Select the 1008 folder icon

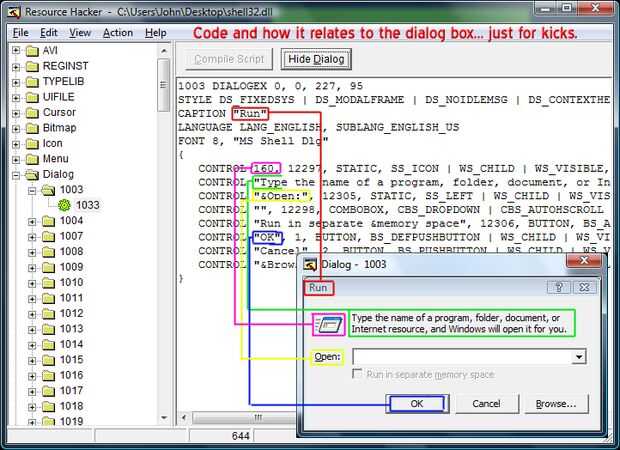(48, 252)
